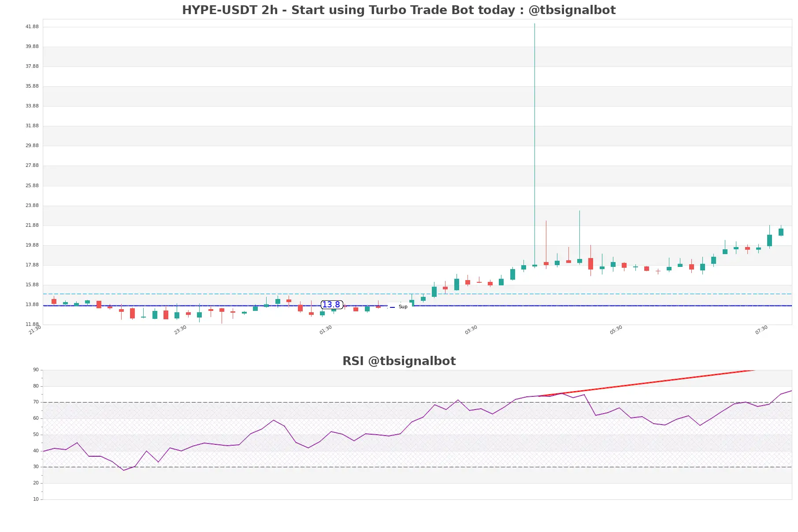This screenshot has height=532, width=798.
Task: Click the red divergence trendline on RSI
Action: [x=646, y=383]
